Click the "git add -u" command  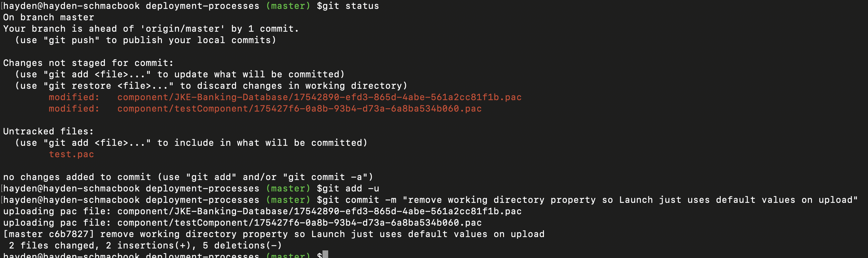348,188
